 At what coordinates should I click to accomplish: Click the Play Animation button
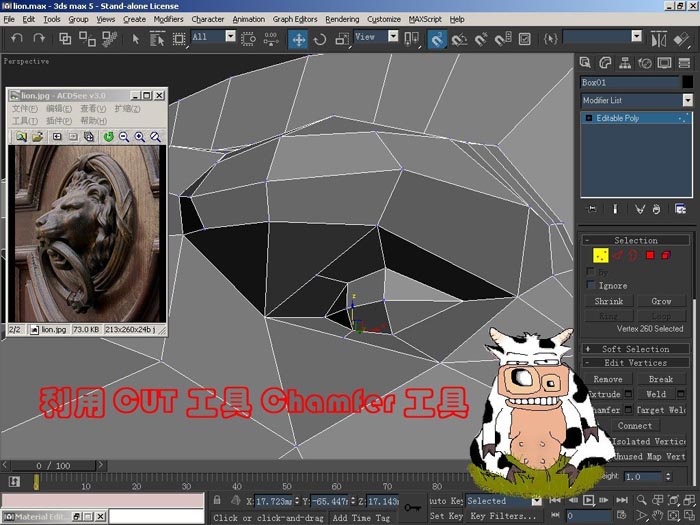tap(588, 500)
